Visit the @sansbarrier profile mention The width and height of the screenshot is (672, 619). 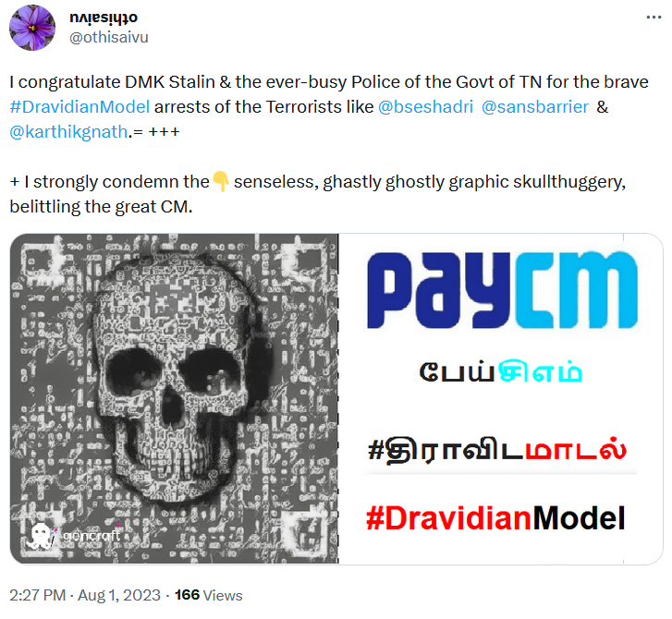point(535,106)
